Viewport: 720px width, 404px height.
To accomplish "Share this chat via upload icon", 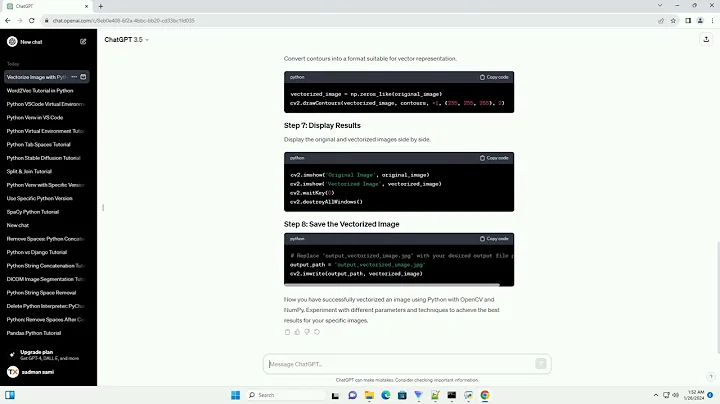I will pyautogui.click(x=706, y=39).
